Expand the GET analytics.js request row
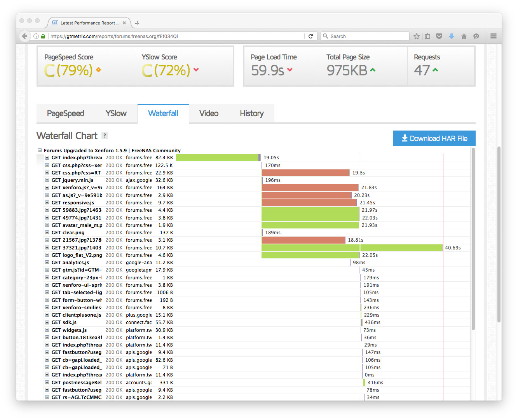Image resolution: width=518 pixels, height=420 pixels. click(x=47, y=263)
